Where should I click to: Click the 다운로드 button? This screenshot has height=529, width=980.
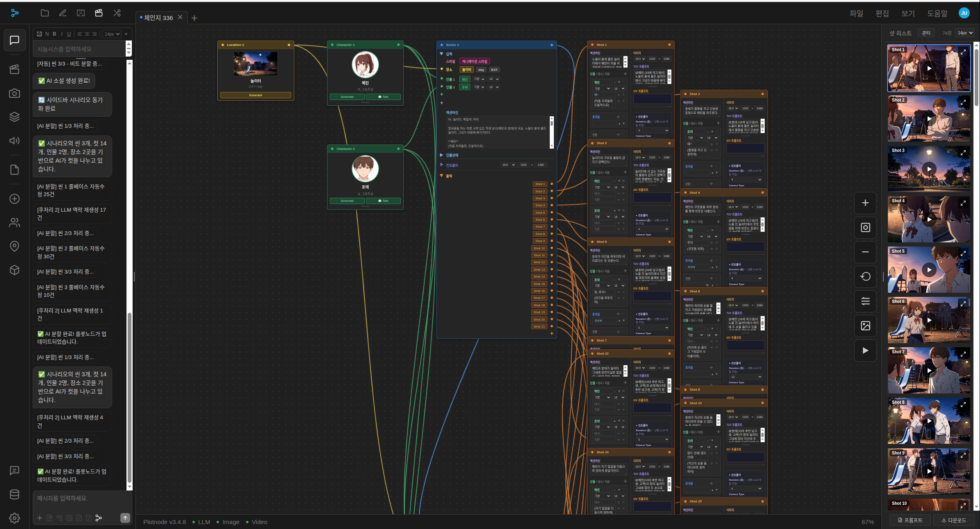click(954, 520)
